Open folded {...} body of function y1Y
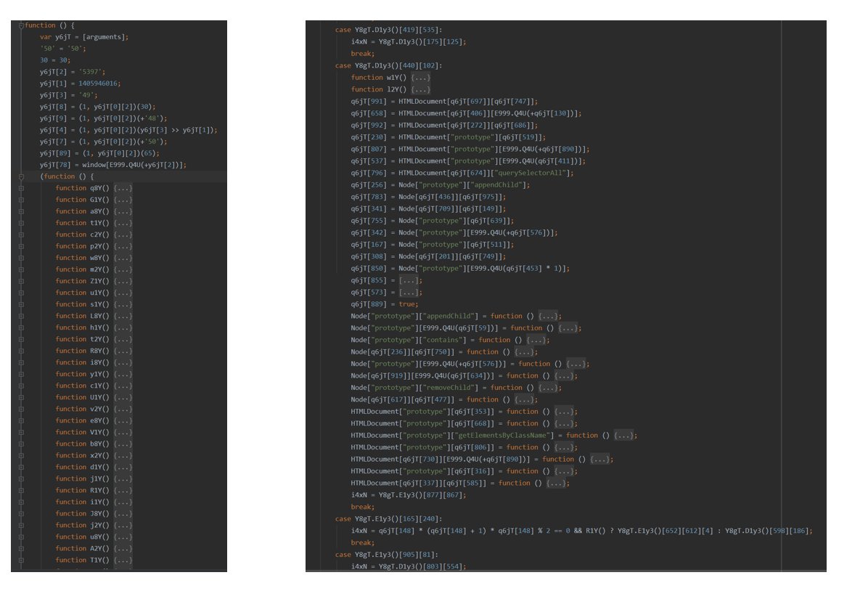 point(123,375)
